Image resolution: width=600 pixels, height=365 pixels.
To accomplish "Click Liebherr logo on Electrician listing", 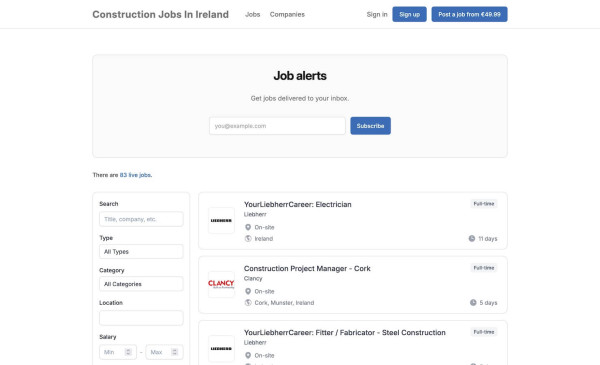I will pos(221,221).
